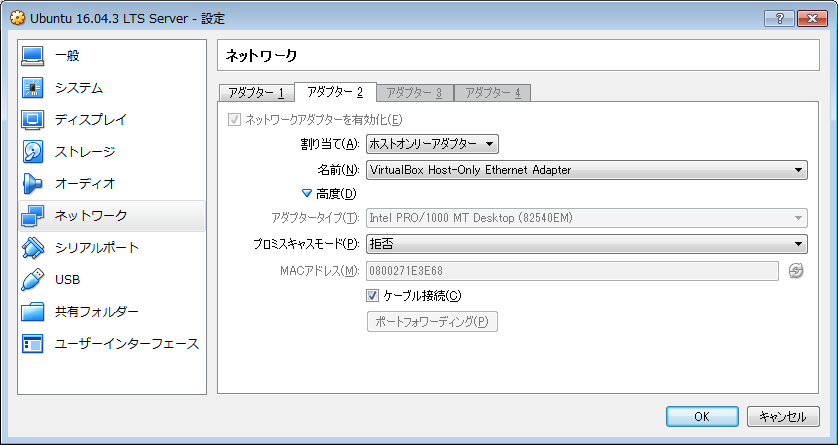Regenerate MAC address with refresh icon

796,271
